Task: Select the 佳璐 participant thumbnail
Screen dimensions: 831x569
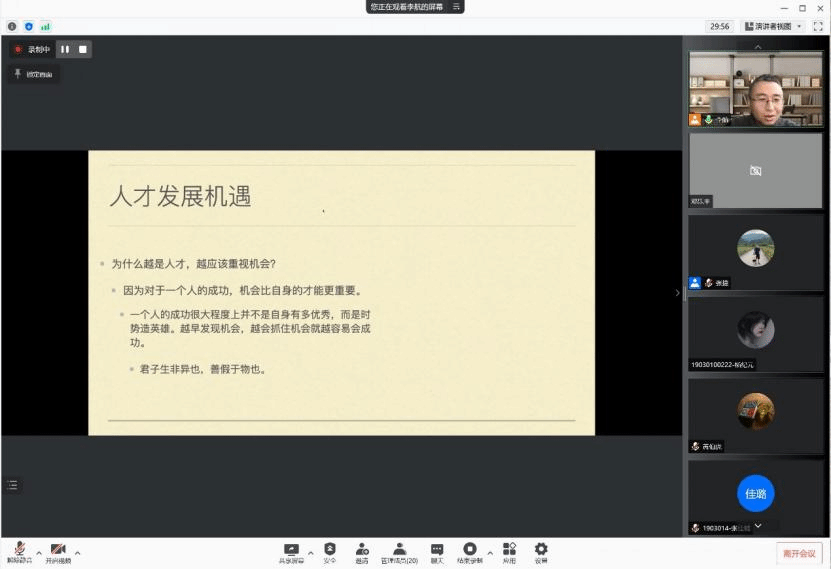Action: tap(755, 493)
